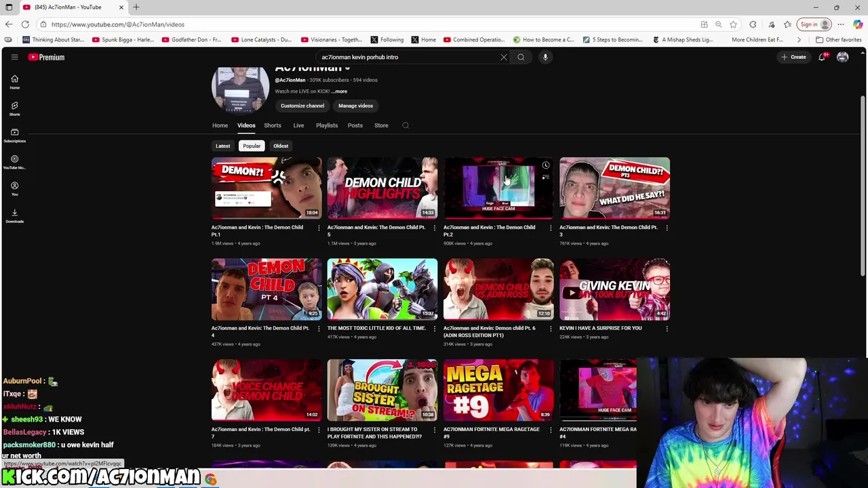The width and height of the screenshot is (868, 488).
Task: Click the Customize channel button
Action: (302, 106)
